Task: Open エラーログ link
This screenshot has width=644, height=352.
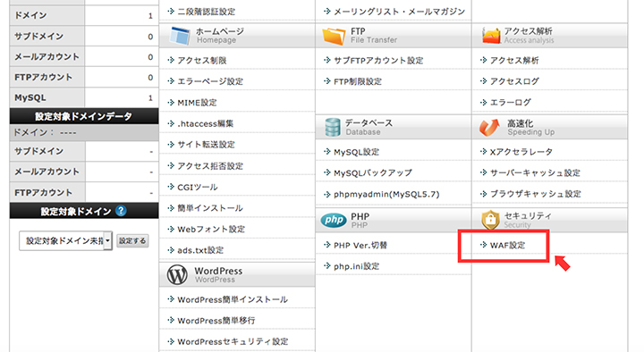Action: pos(510,102)
